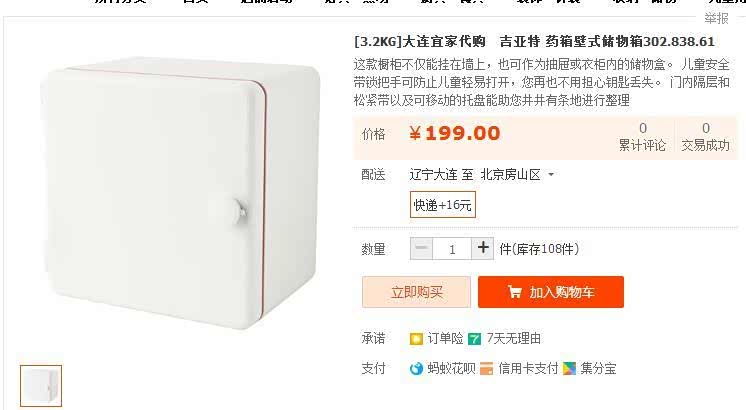This screenshot has width=746, height=410.
Task: Click the orange 信用卡支付 credit card icon
Action: pos(486,369)
